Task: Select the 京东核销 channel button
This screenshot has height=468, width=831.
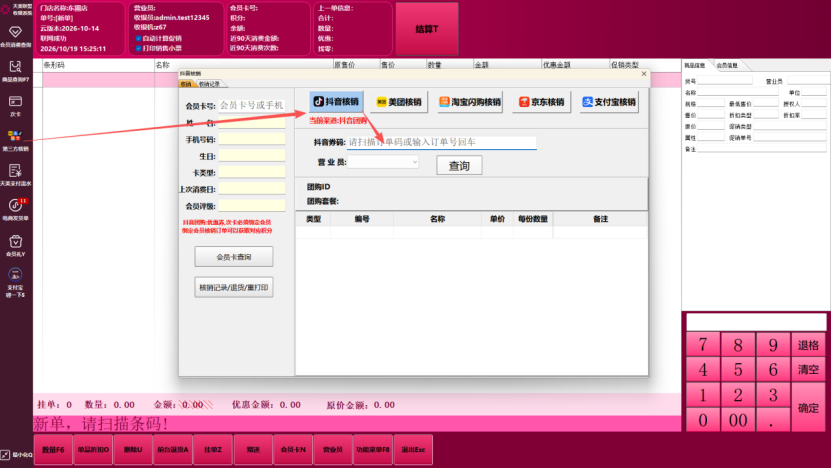Action: 541,102
